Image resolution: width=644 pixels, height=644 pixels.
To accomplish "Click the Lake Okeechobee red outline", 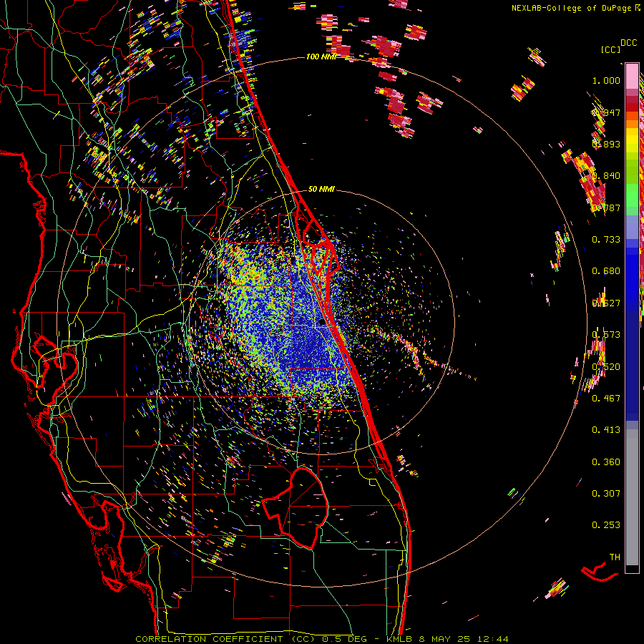I will (x=296, y=507).
